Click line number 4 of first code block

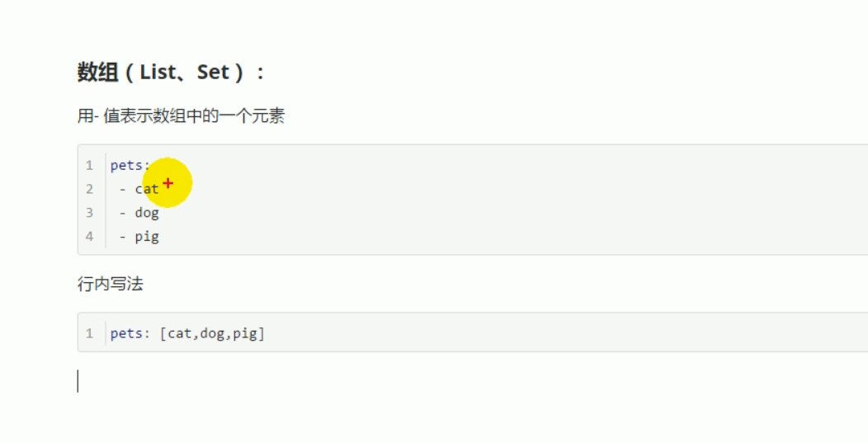pyautogui.click(x=89, y=237)
